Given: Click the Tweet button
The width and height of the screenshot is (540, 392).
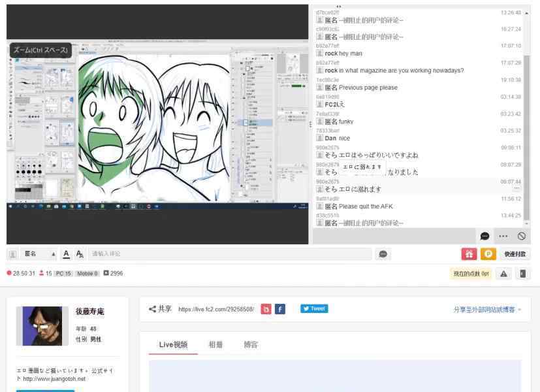Looking at the screenshot, I should click(314, 308).
